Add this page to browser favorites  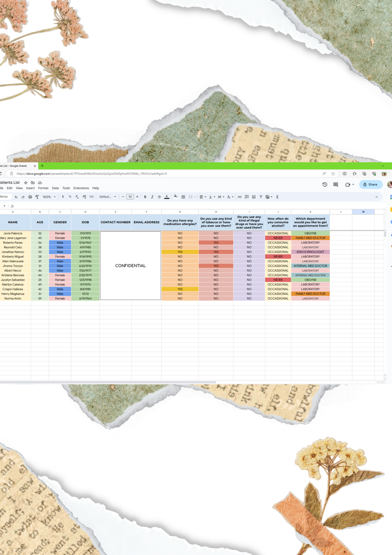pyautogui.click(x=333, y=174)
